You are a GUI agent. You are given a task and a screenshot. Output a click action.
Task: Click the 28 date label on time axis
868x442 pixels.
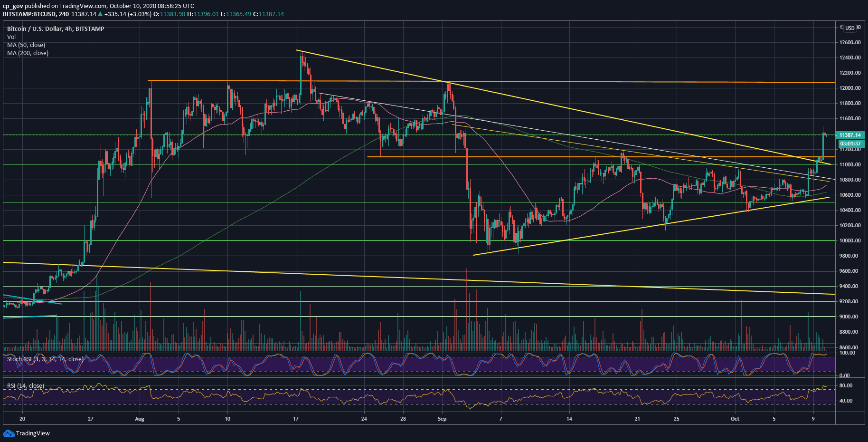[x=403, y=419]
